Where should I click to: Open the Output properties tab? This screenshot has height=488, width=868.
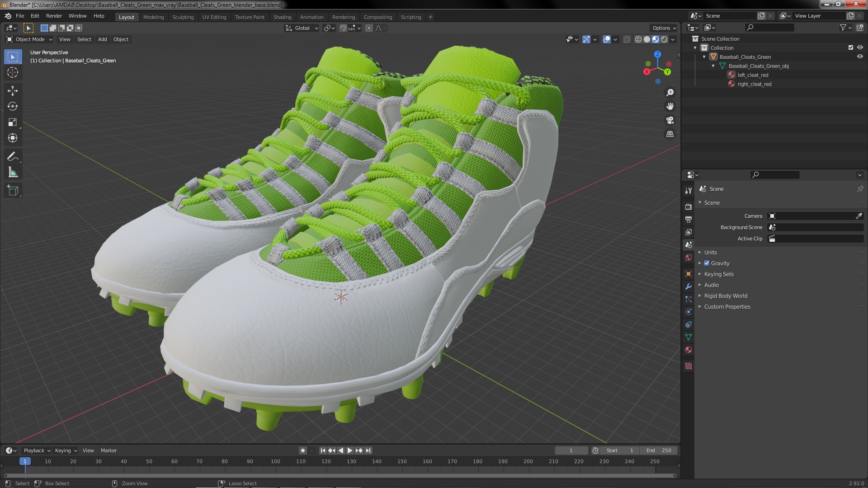click(x=689, y=219)
